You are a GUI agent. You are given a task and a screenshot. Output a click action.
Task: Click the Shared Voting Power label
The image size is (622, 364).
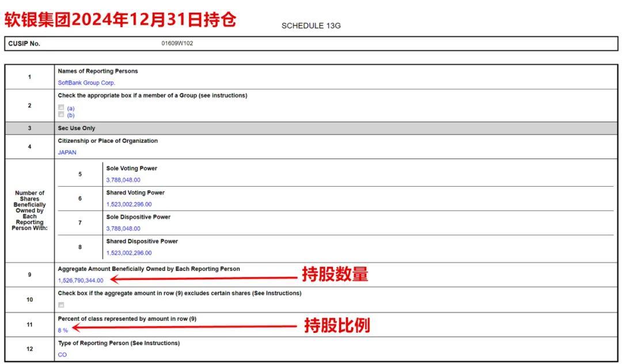pos(135,193)
